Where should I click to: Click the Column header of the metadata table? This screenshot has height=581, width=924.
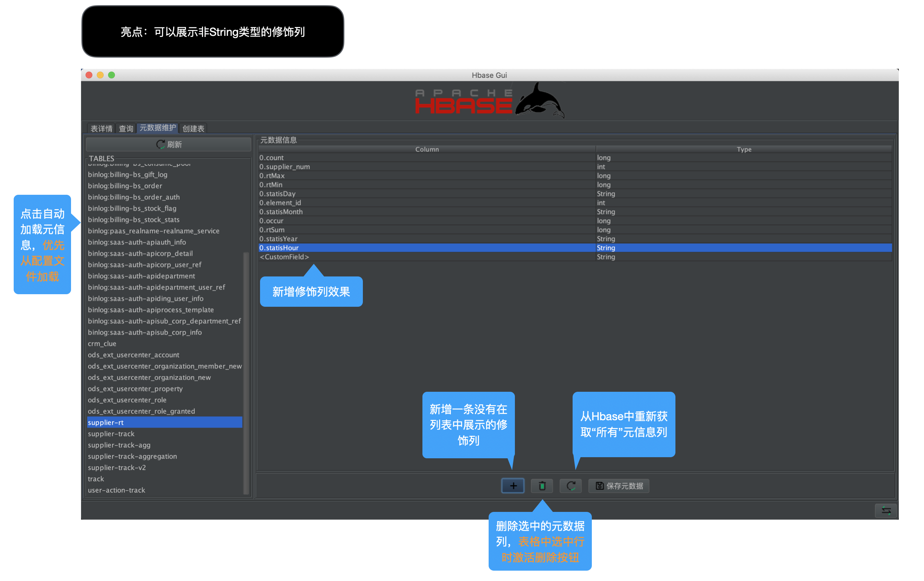427,149
